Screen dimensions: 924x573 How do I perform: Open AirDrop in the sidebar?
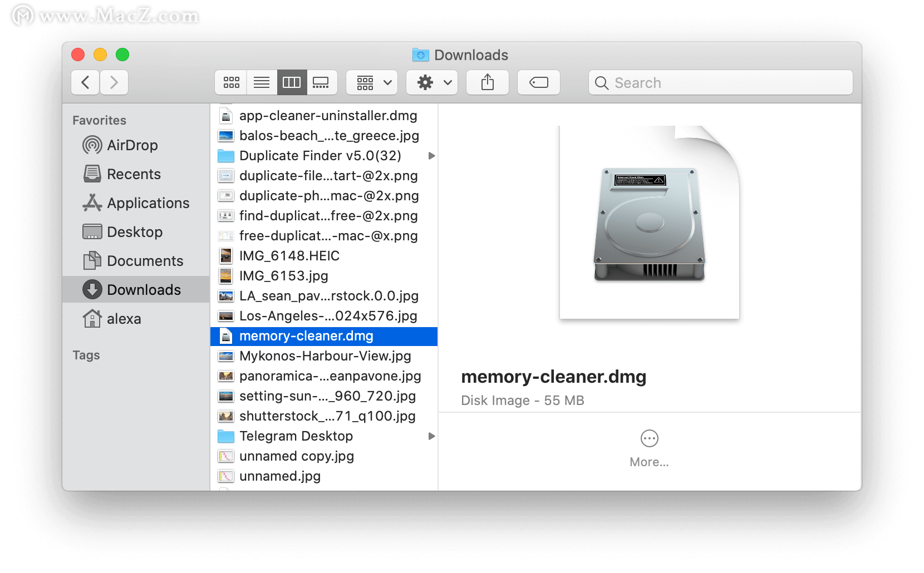tap(136, 145)
